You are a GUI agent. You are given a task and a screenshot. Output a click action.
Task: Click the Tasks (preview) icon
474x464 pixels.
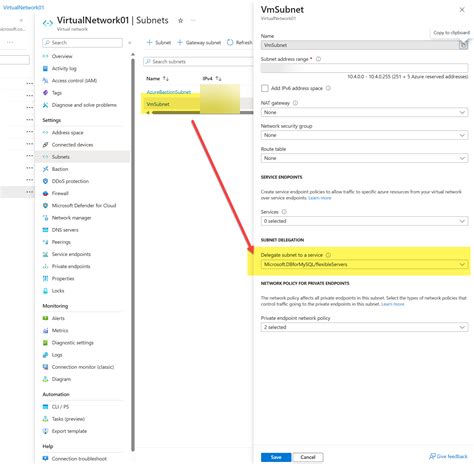(46, 419)
